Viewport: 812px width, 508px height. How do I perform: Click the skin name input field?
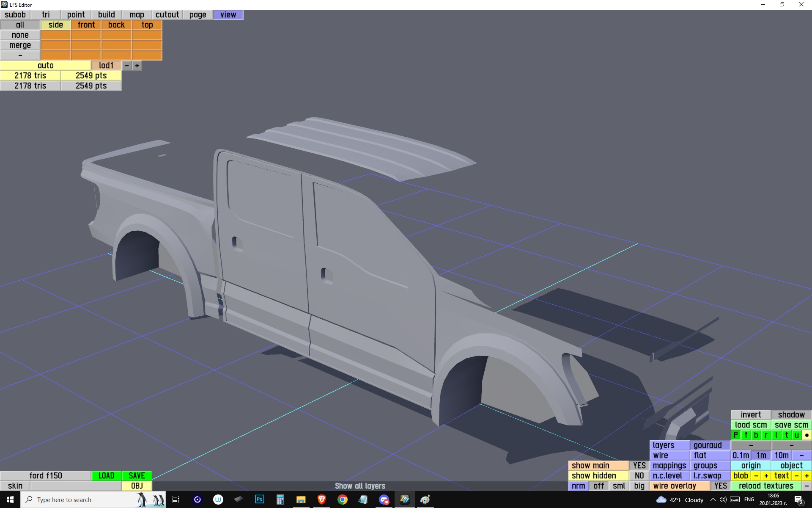coord(76,486)
